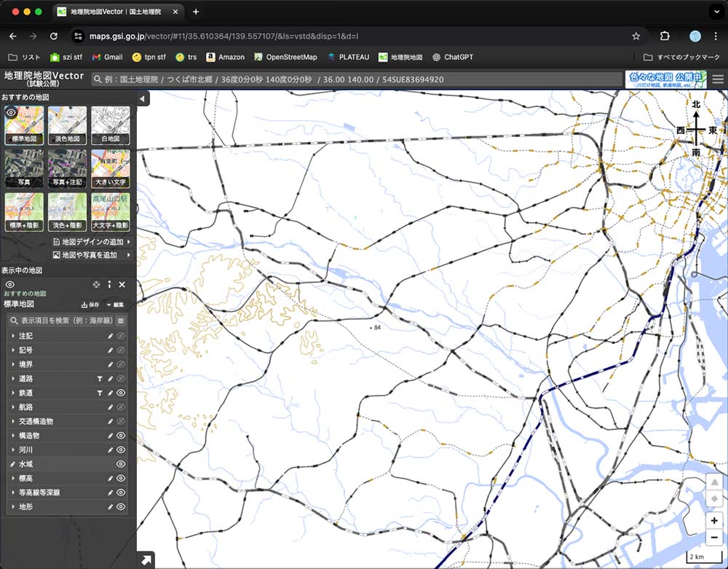
Task: Expand the 等高線等深線 tree item
Action: coord(12,493)
